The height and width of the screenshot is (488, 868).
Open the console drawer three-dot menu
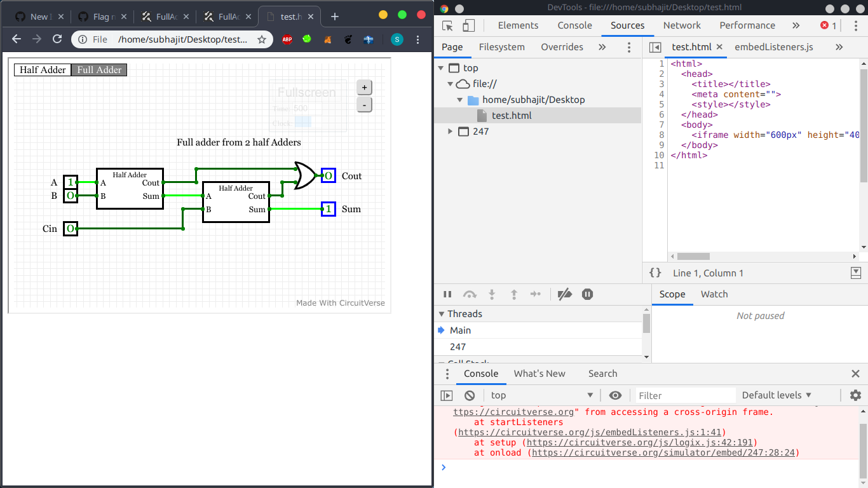(x=447, y=374)
